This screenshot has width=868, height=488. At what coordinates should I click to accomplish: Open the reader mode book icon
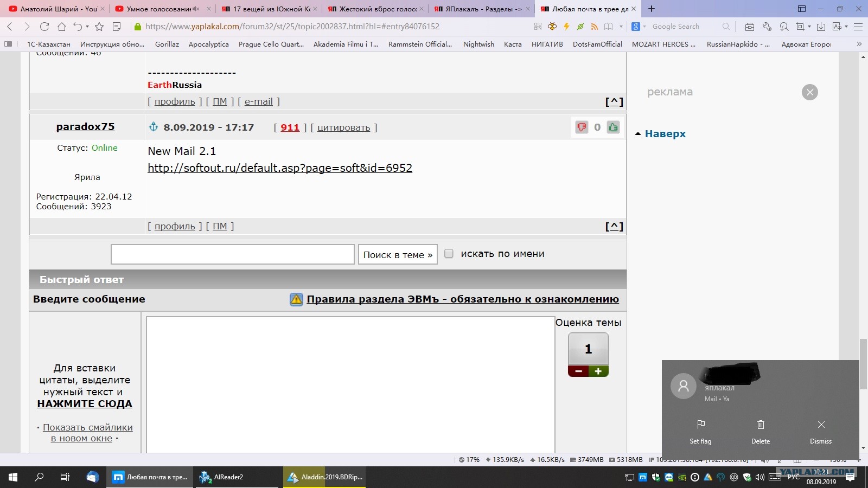tap(609, 26)
